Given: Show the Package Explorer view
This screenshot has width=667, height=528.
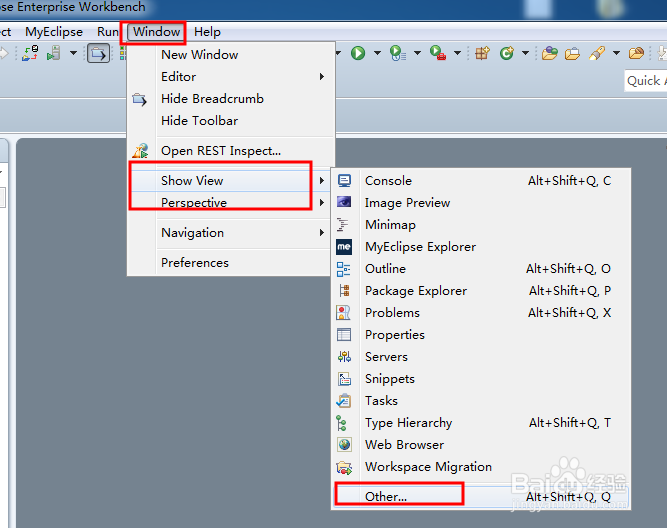Looking at the screenshot, I should point(481,291).
